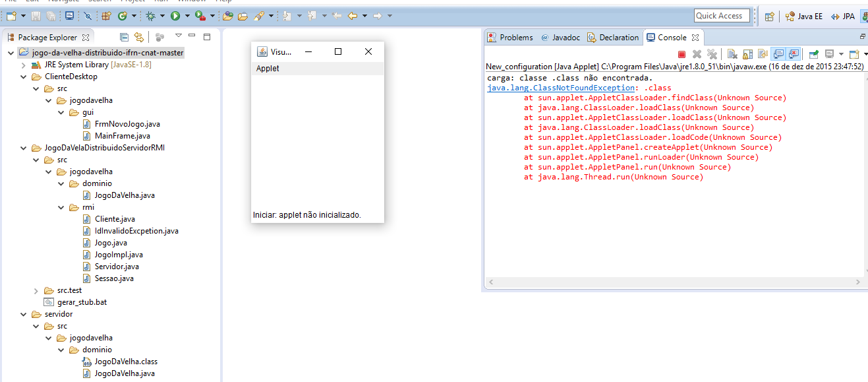
Task: Click the Open Type icon
Action: coord(227,16)
